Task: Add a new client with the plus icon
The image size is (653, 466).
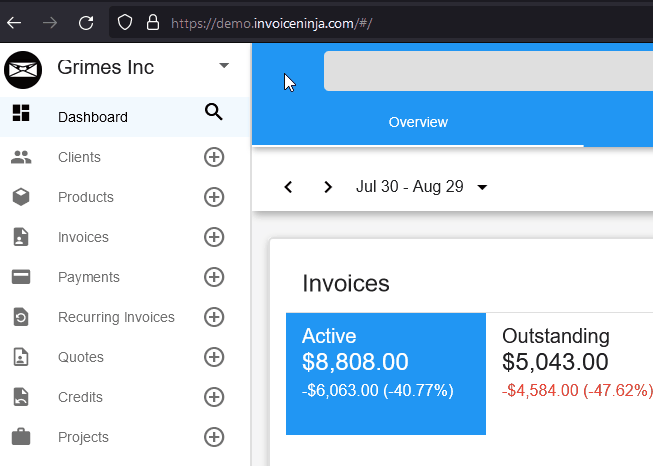Action: (214, 157)
